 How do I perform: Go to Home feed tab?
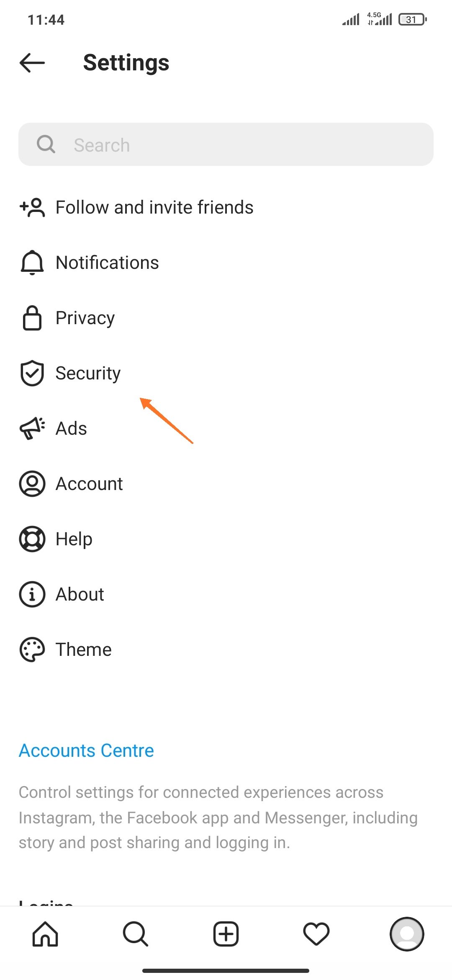45,934
